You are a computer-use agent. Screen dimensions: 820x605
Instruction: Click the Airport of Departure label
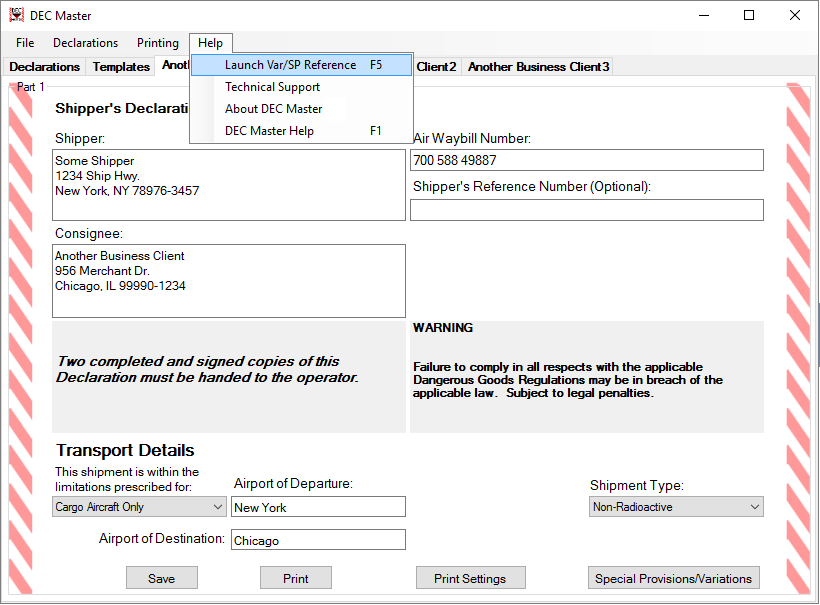click(293, 484)
